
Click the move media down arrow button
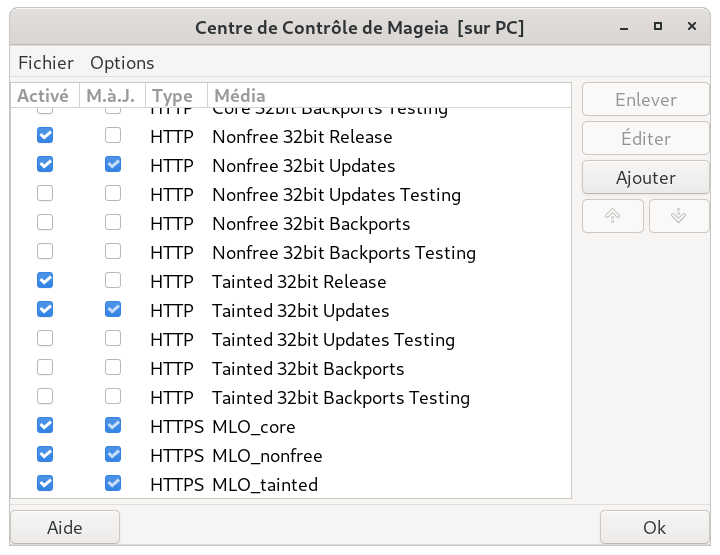(x=679, y=216)
